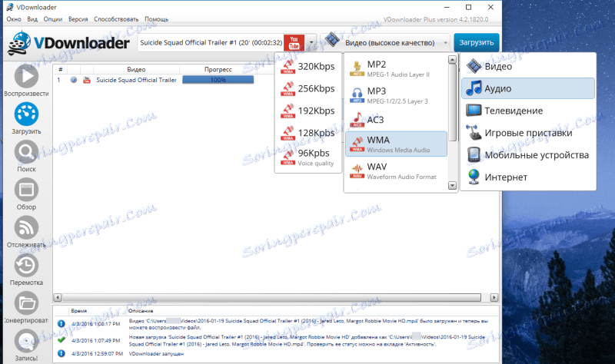Click the round status icon in row 1

[x=73, y=80]
